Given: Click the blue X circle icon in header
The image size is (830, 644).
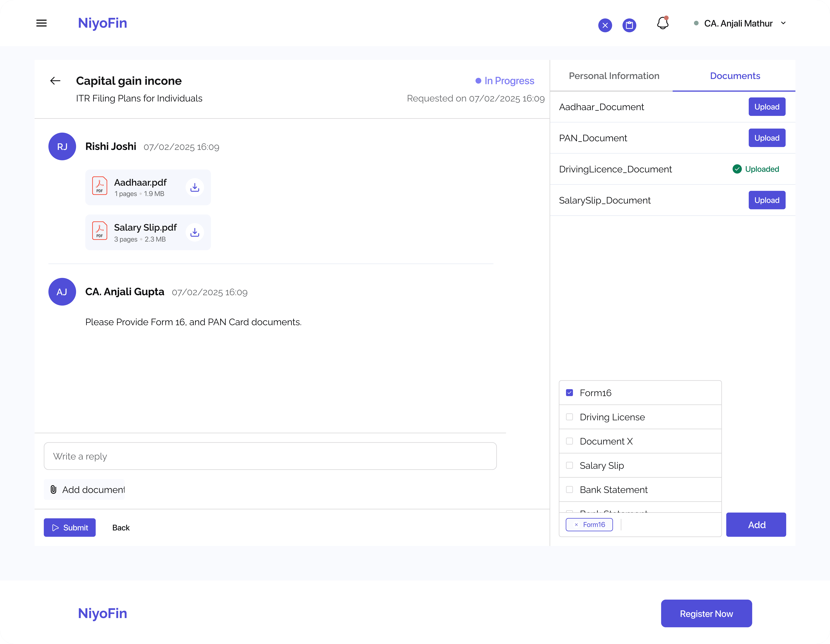Looking at the screenshot, I should [605, 26].
